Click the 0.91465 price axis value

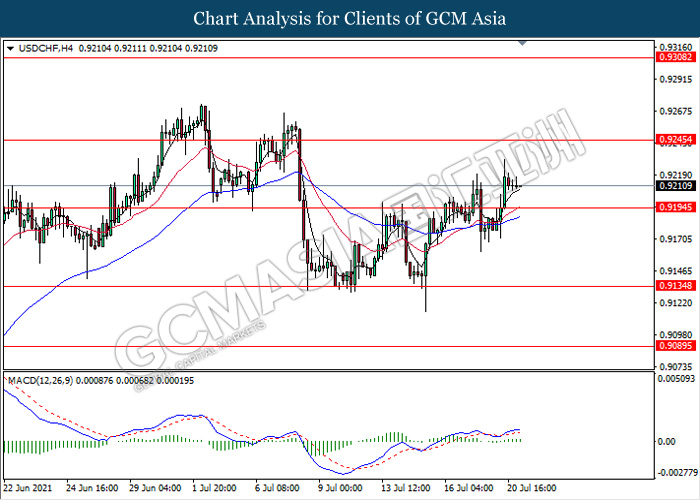[676, 271]
